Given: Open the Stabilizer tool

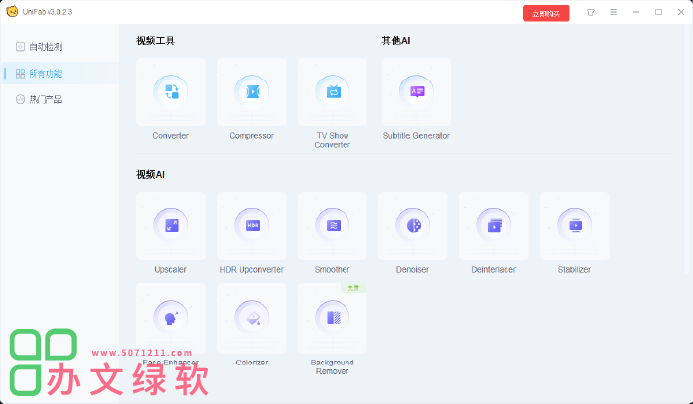Looking at the screenshot, I should point(574,227).
